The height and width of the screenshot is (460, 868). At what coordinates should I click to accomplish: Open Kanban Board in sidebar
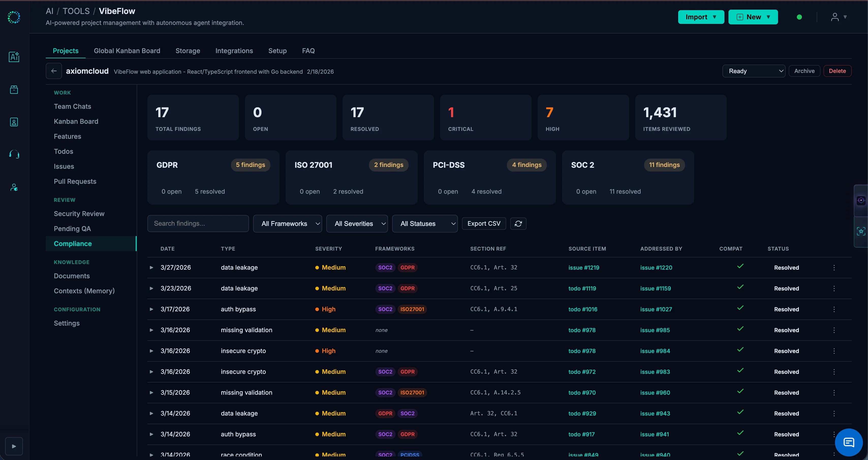point(76,121)
